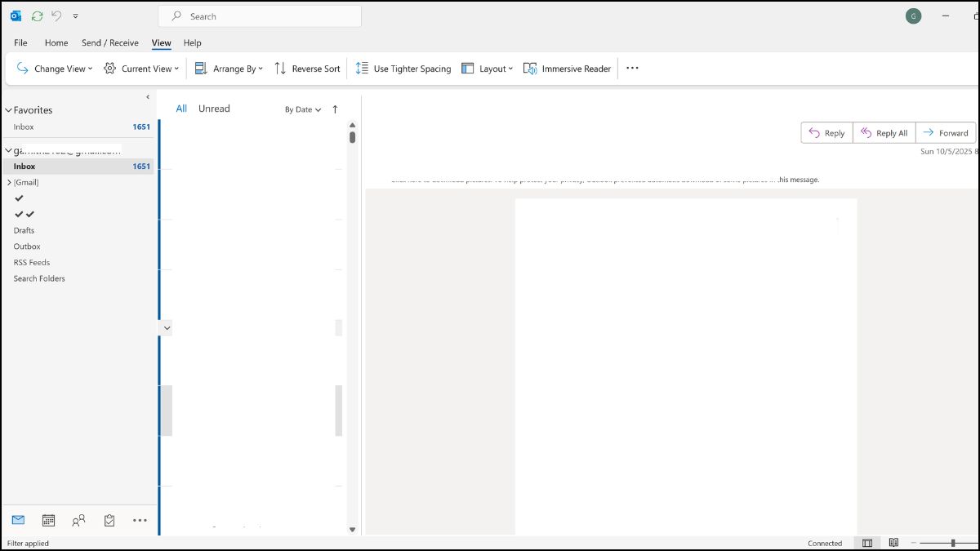Expand the [Gmail] folder
The width and height of the screenshot is (980, 551).
pos(9,182)
